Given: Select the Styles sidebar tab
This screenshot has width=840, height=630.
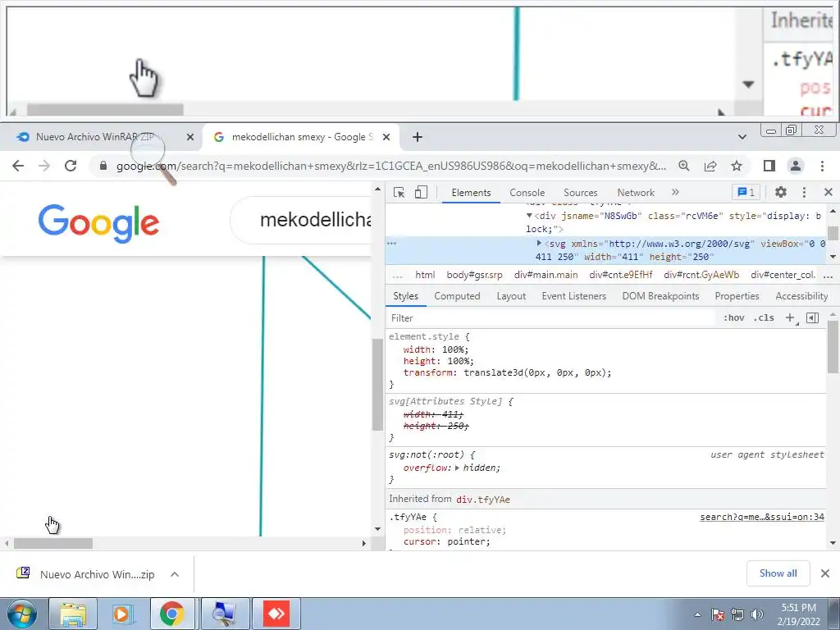Looking at the screenshot, I should (x=405, y=296).
